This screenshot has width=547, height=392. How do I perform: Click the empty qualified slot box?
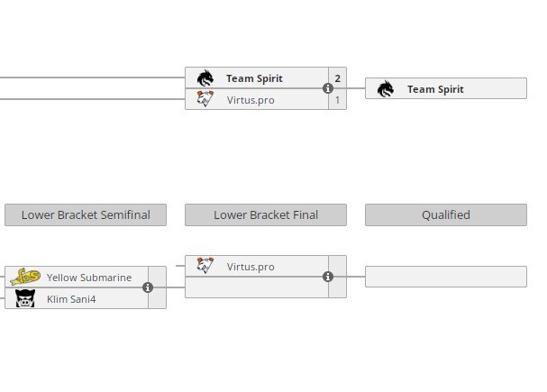(446, 277)
